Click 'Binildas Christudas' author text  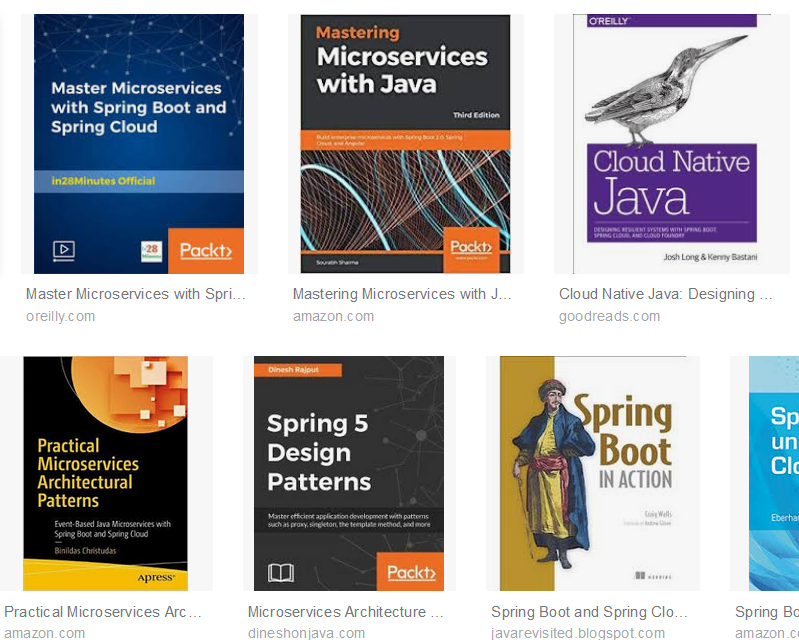click(x=85, y=551)
